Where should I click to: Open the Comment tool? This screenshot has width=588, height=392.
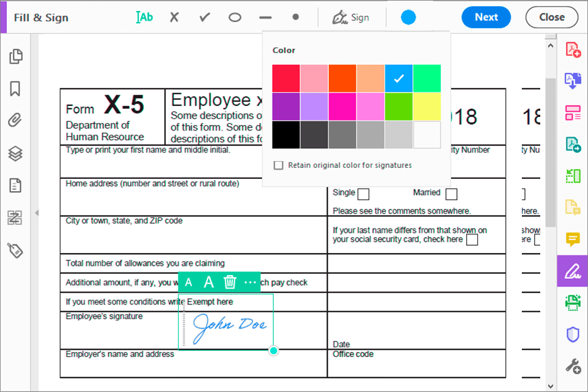point(573,239)
